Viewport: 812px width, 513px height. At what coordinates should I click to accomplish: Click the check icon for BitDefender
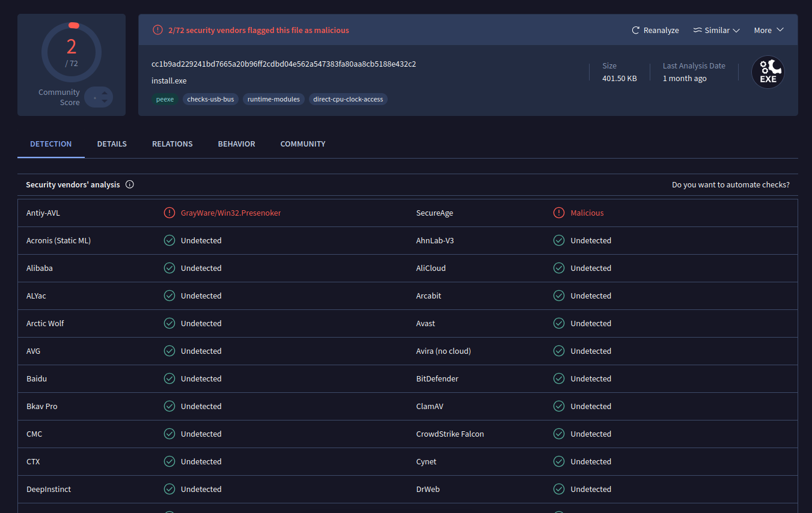point(559,378)
